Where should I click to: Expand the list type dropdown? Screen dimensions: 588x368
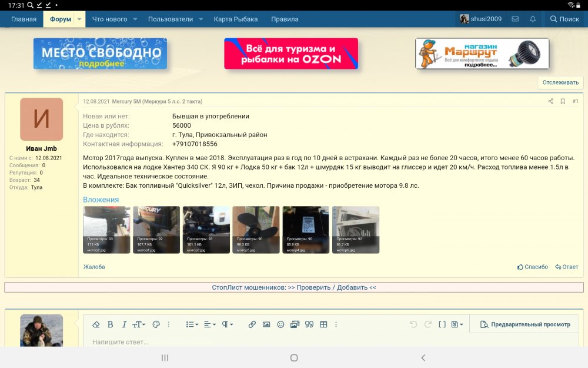click(192, 324)
